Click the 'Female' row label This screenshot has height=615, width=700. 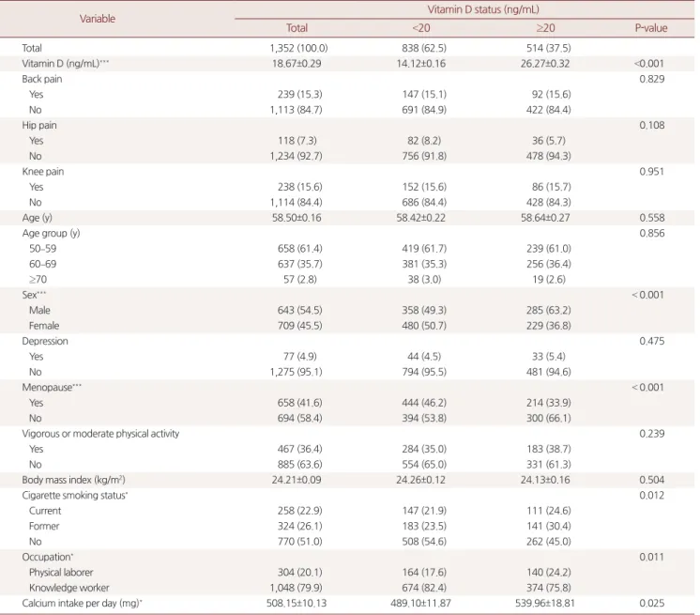44,326
